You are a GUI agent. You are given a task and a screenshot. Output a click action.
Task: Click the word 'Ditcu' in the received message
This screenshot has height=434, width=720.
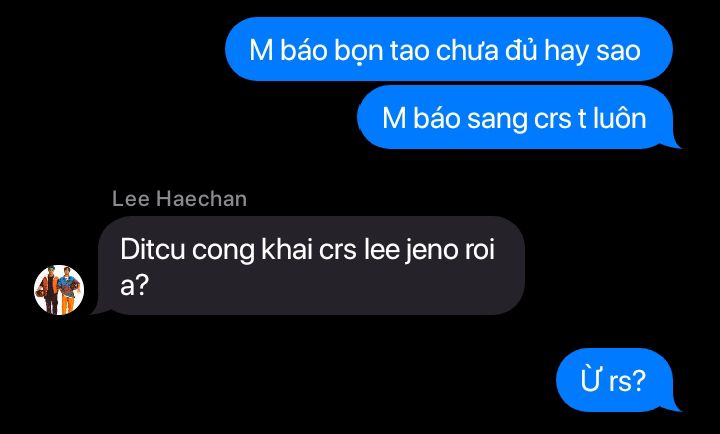152,250
